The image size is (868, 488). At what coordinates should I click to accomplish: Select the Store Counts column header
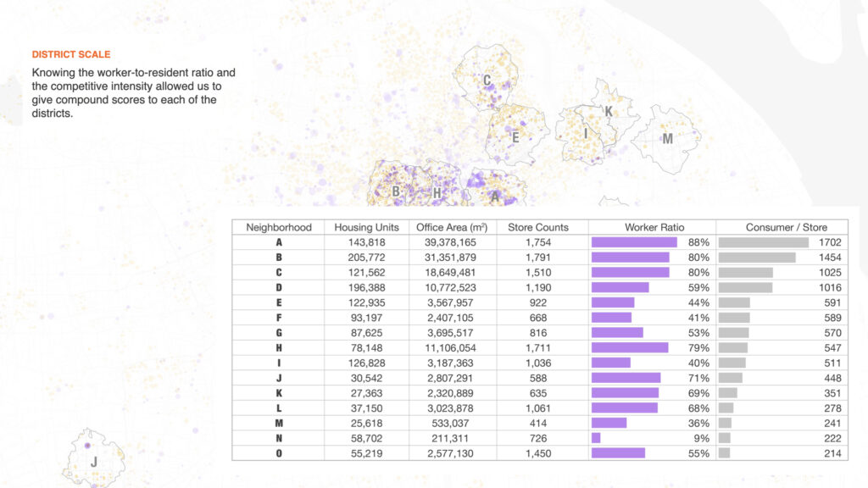537,227
